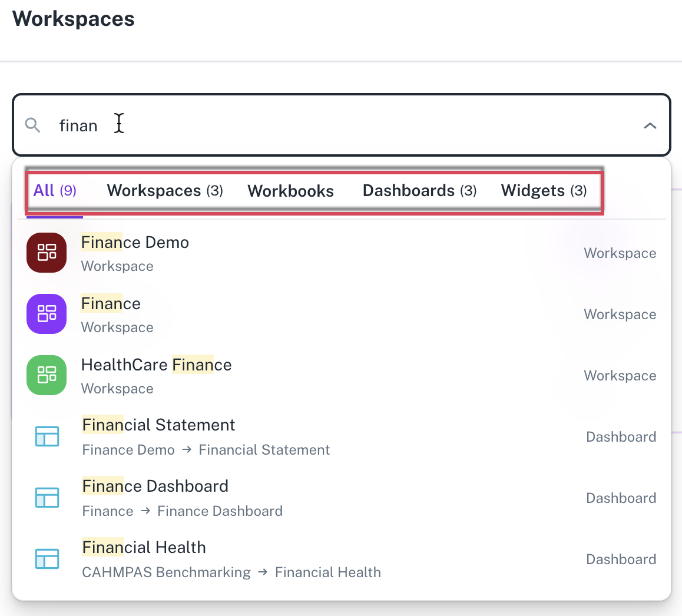The height and width of the screenshot is (616, 682).
Task: Click the Financial Statement dashboard icon
Action: 47,436
